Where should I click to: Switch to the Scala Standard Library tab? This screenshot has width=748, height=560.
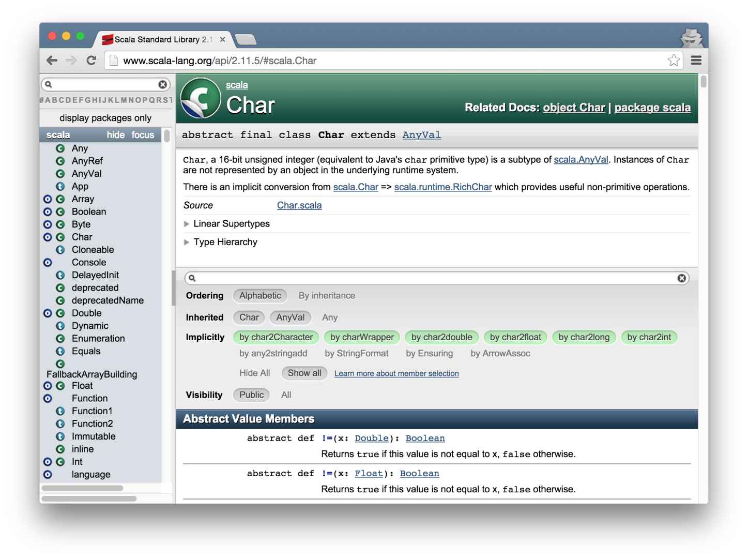point(163,39)
